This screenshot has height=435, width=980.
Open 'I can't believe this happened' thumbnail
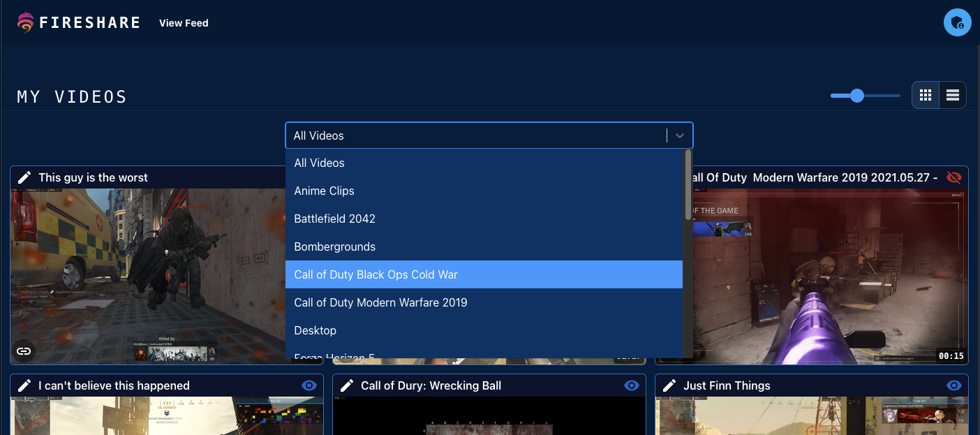pos(167,415)
